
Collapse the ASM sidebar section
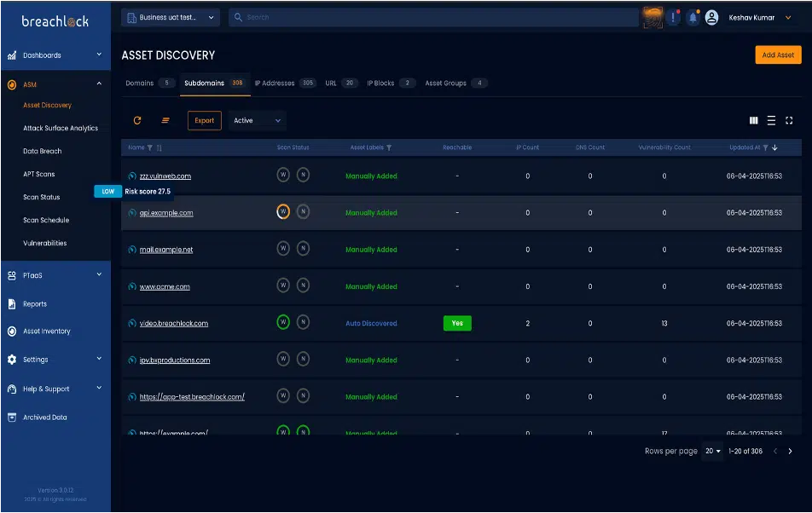click(x=99, y=84)
